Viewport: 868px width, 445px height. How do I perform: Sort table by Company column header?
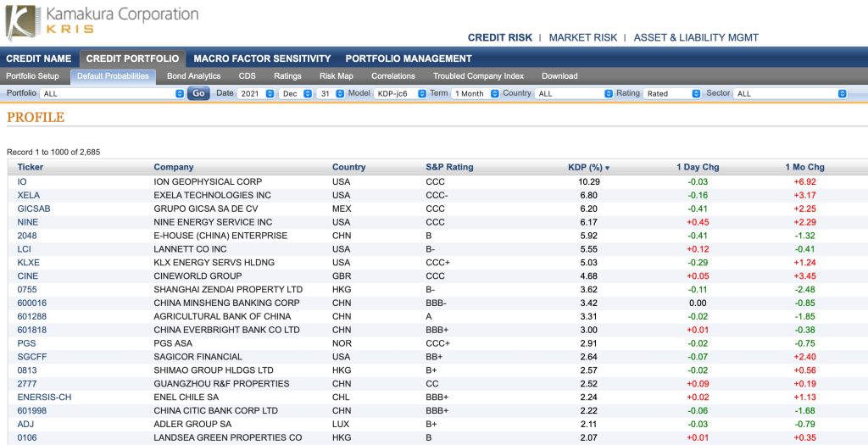[x=174, y=167]
